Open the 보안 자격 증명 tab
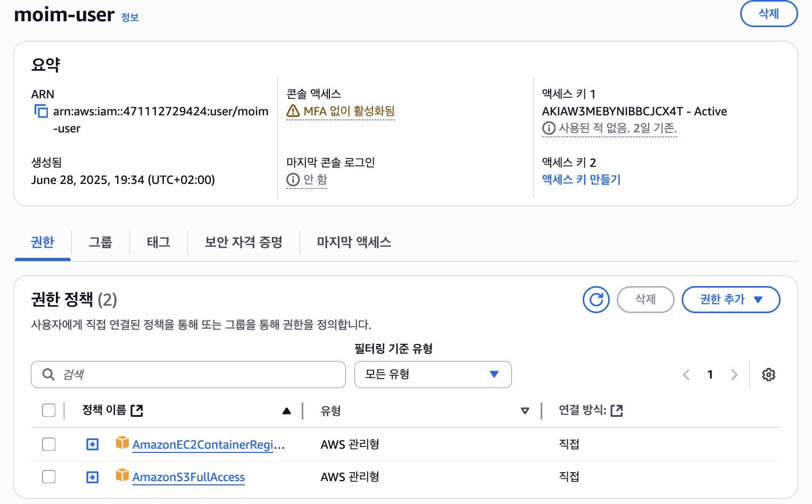The height and width of the screenshot is (504, 812). 244,242
